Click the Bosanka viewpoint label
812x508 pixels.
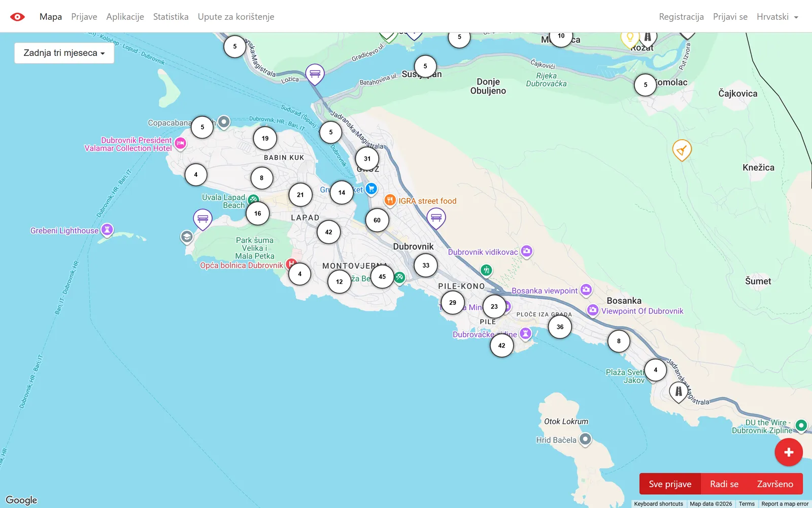point(545,291)
